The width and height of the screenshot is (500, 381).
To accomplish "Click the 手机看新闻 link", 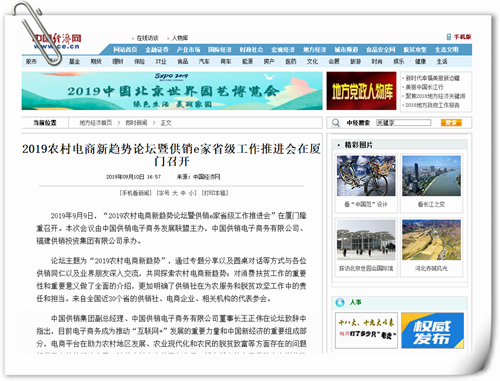I will point(136,193).
